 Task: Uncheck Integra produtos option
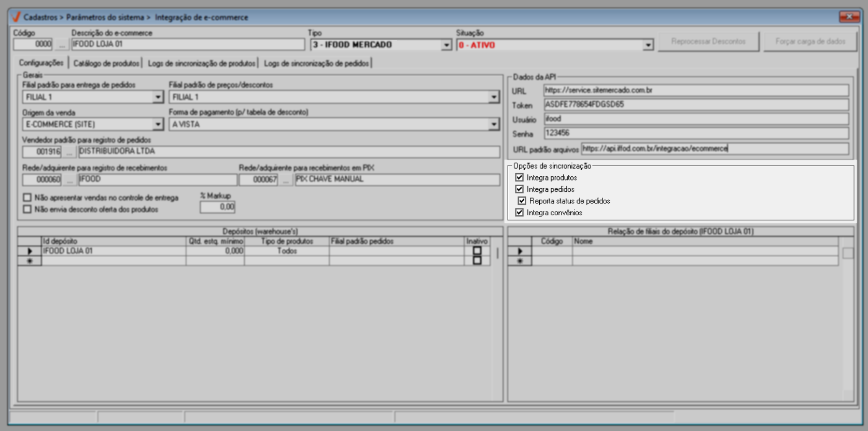coord(519,177)
